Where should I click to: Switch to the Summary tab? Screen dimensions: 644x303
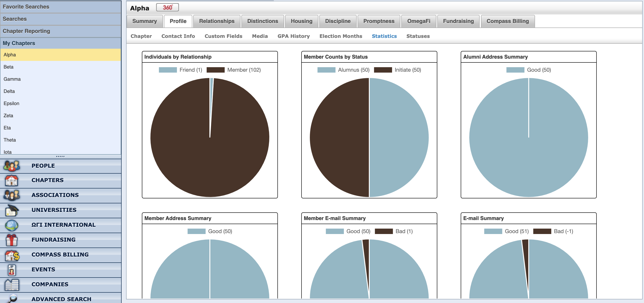coord(145,21)
